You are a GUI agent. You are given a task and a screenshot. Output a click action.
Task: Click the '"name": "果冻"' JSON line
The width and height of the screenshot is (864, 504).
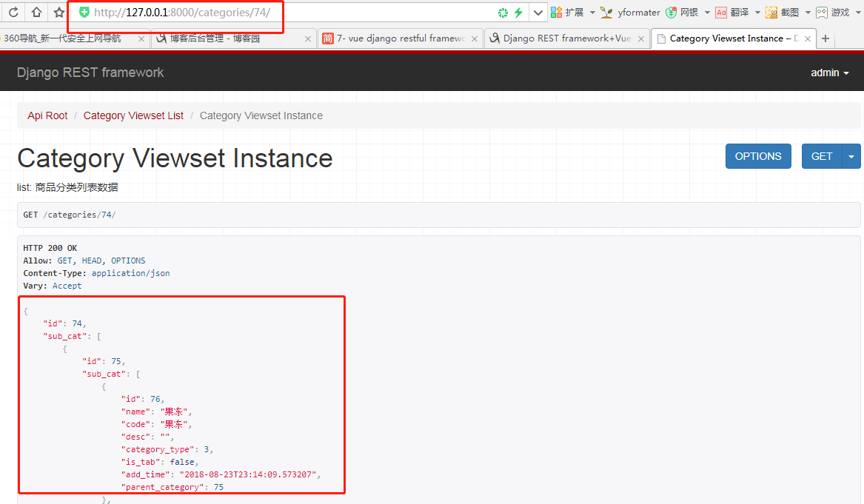pos(156,411)
